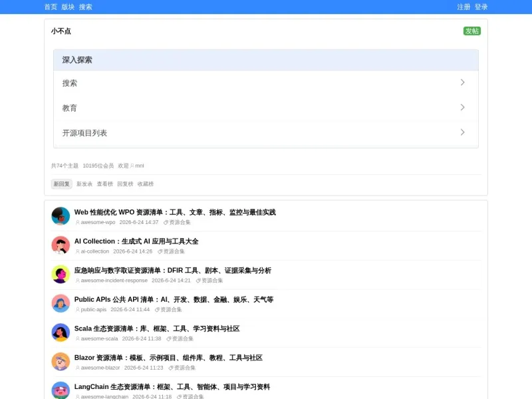The image size is (532, 399).
Task: Click avatar of Blazor 资源清单 post
Action: (x=61, y=362)
